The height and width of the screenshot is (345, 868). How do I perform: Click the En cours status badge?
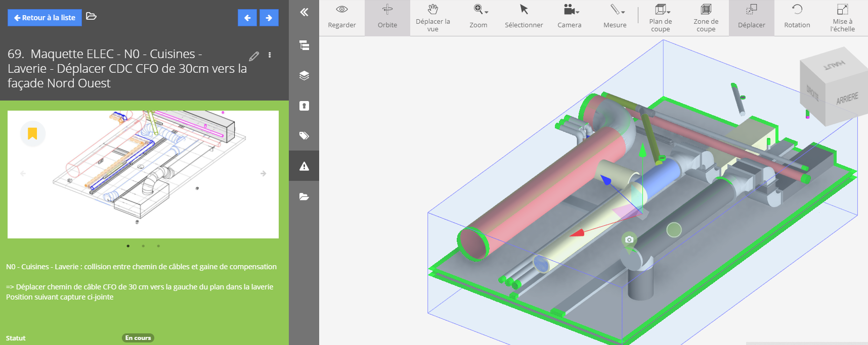coord(138,338)
